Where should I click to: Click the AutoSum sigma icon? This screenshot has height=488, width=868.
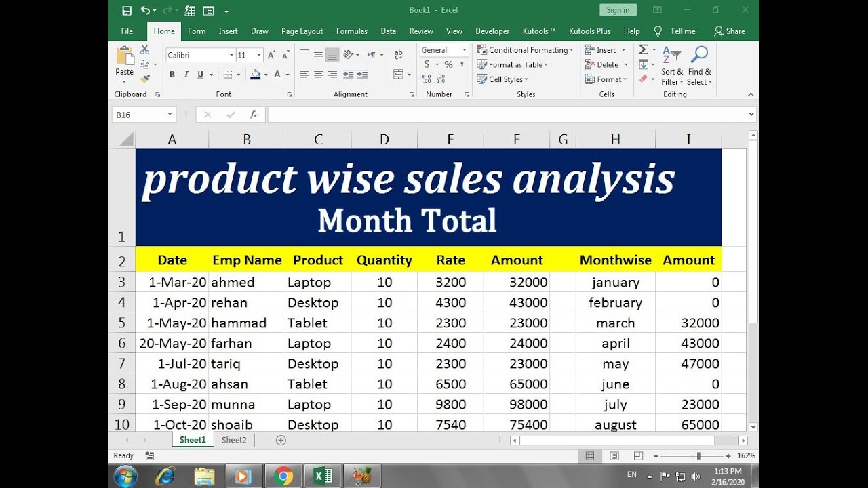click(x=644, y=50)
